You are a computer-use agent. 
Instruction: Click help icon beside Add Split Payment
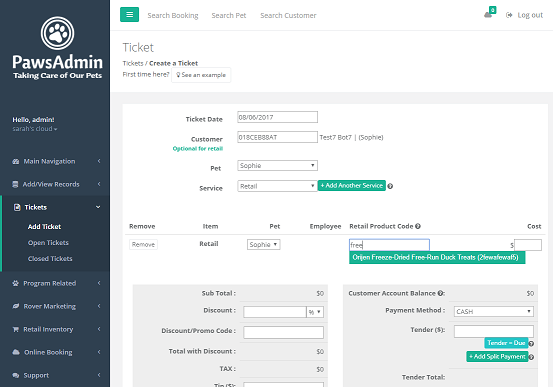(531, 357)
